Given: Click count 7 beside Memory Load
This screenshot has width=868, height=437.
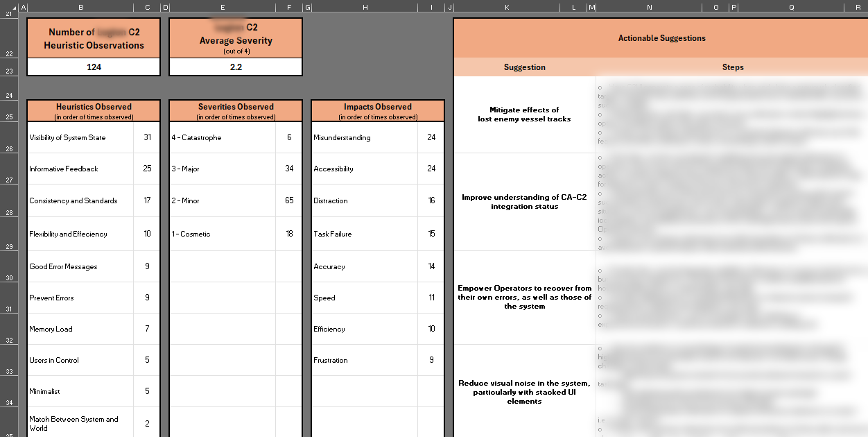Looking at the screenshot, I should (x=147, y=329).
